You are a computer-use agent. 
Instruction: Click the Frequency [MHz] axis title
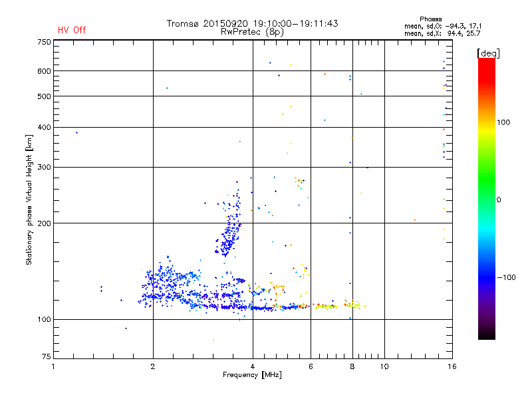252,375
